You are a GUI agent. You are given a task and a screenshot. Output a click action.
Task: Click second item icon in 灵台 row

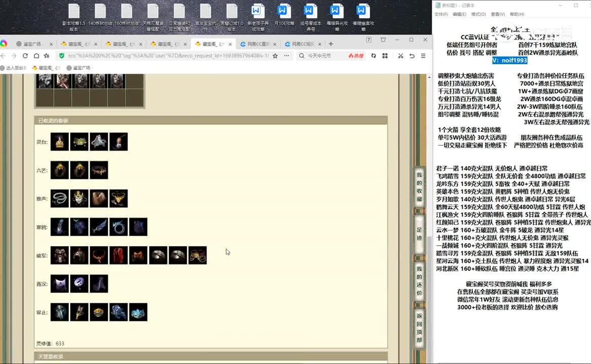coord(79,142)
